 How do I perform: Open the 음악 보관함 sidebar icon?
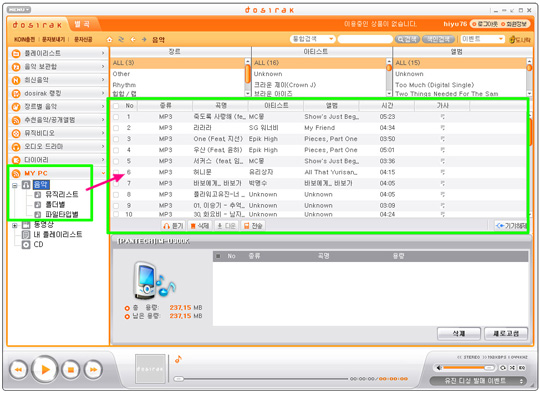[16, 67]
